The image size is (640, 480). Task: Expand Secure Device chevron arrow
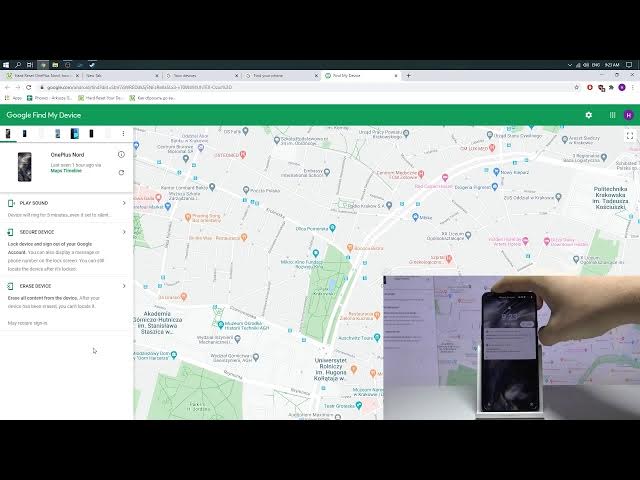coord(124,232)
